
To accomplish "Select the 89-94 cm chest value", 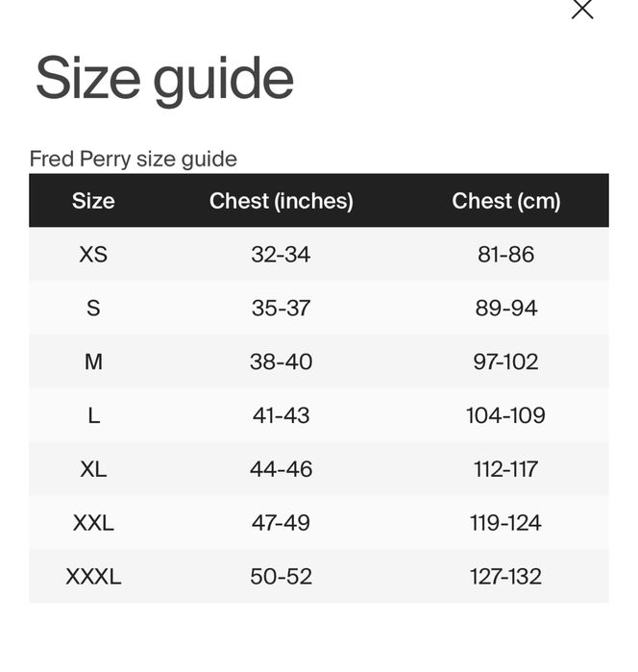I will (x=506, y=308).
